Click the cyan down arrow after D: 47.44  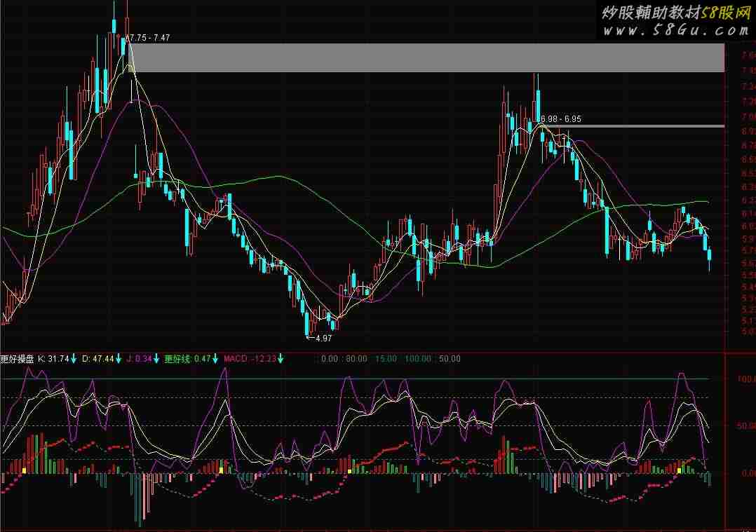118,359
